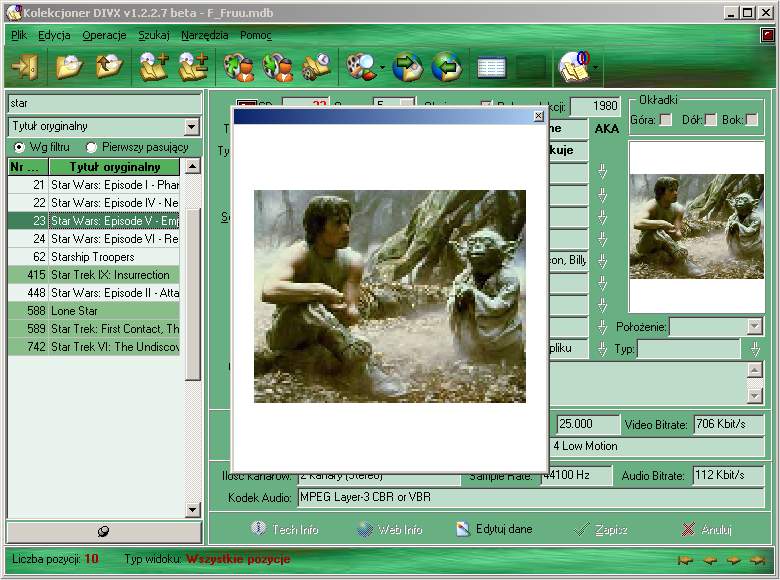The image size is (780, 580).
Task: Close the Yoda image preview popup
Action: [x=538, y=116]
